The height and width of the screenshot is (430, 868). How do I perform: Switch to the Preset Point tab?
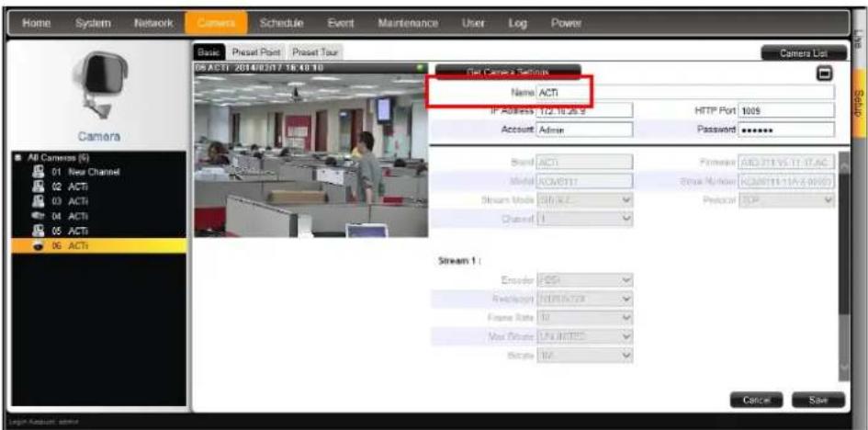click(256, 52)
